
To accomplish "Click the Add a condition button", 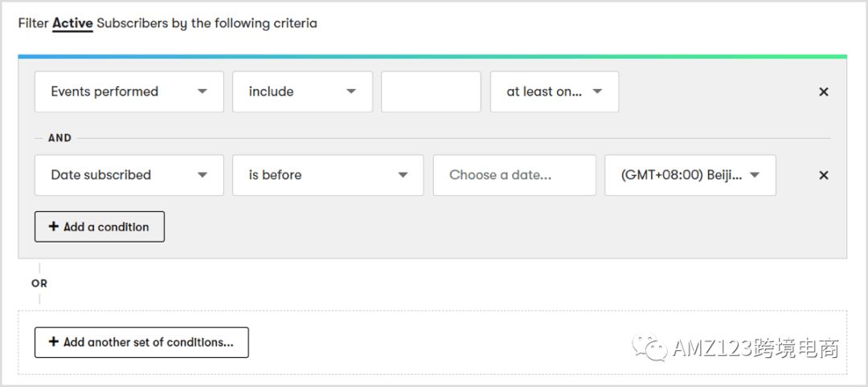I will (100, 226).
